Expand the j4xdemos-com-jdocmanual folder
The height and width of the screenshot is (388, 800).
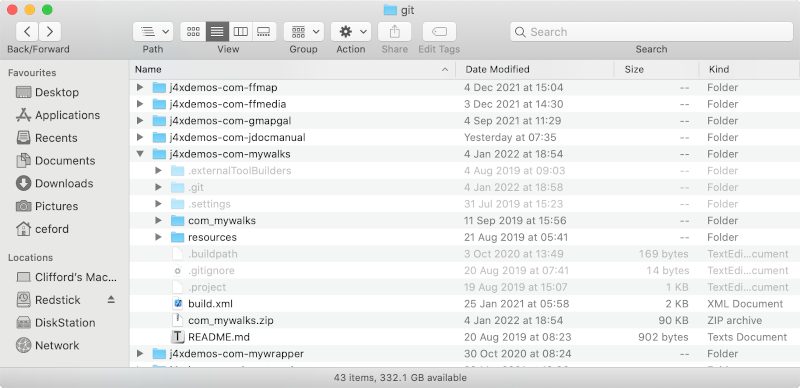[140, 137]
